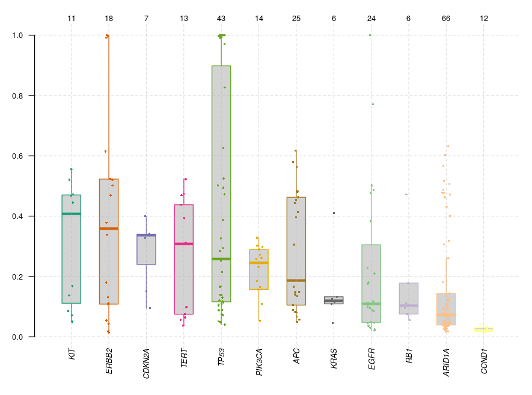532x395 pixels.
Task: Select the gray KRAS box
Action: click(334, 301)
